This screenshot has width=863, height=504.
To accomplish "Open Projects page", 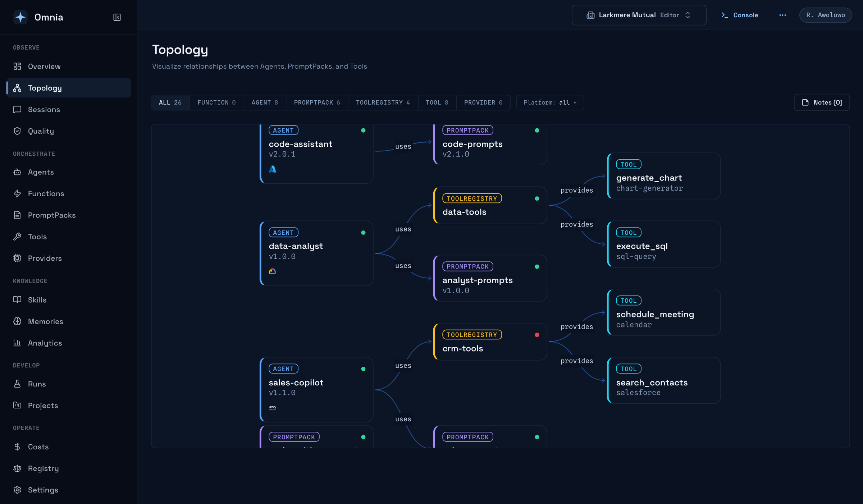I will click(69, 405).
